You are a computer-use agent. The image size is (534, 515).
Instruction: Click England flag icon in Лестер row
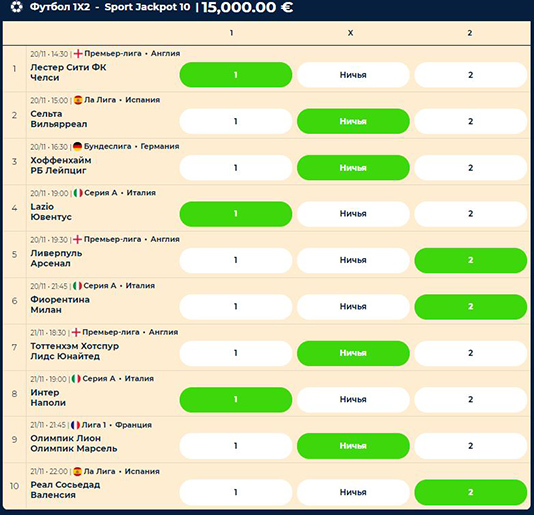click(x=78, y=53)
